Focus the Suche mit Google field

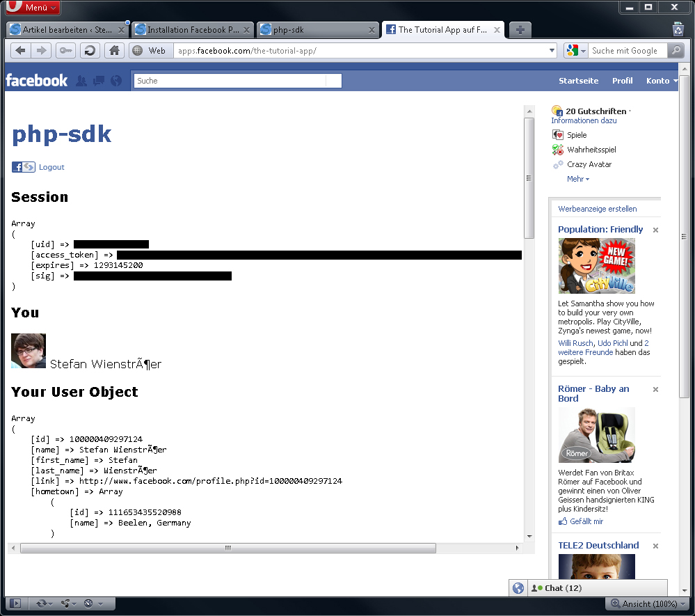[628, 51]
